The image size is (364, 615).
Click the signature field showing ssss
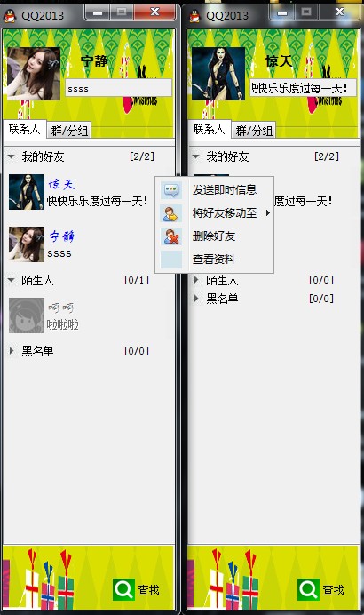click(118, 88)
